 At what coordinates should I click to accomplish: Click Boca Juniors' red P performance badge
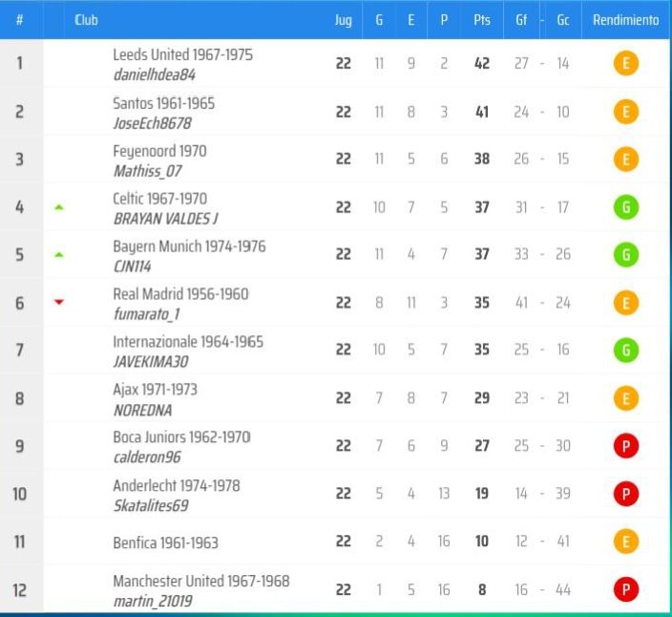(626, 446)
